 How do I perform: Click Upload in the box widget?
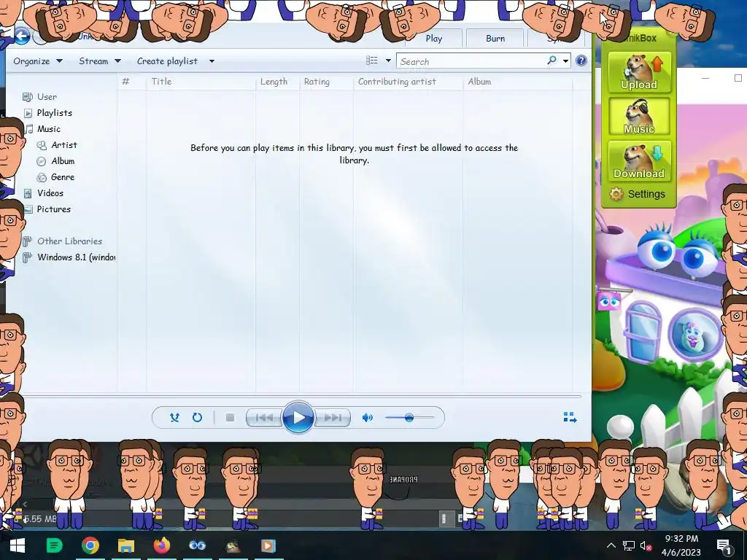639,72
